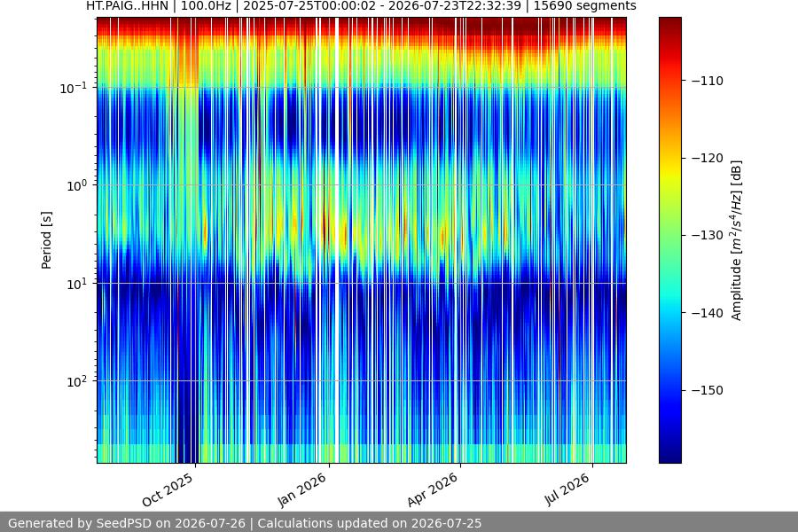Click the dark red top of colorbar
Screen dimensions: 798x532
click(x=669, y=21)
